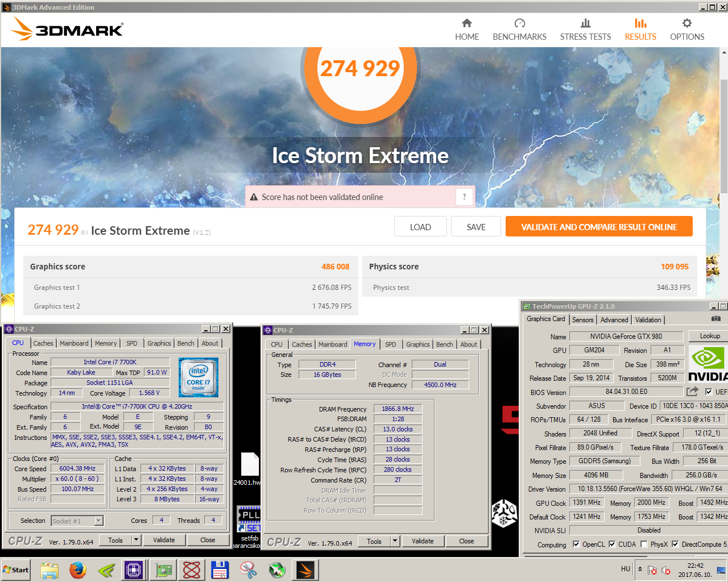Open the floppy disk taskbar icon

coord(220,569)
